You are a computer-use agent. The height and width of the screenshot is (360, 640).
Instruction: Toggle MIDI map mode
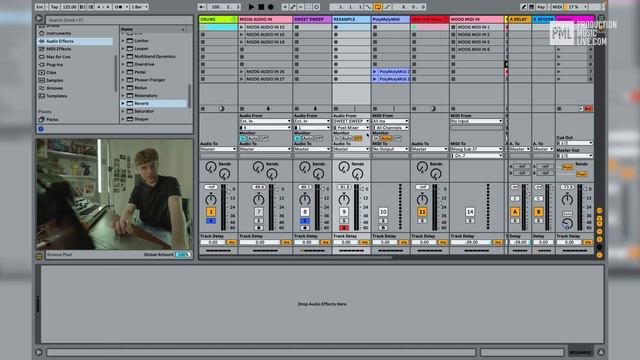(x=557, y=7)
